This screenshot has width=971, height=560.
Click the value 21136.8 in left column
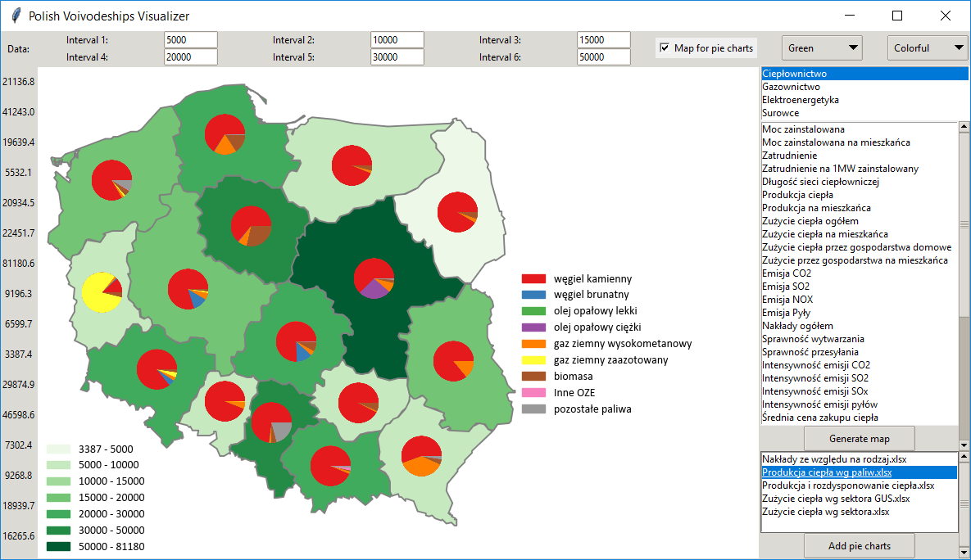coord(19,82)
